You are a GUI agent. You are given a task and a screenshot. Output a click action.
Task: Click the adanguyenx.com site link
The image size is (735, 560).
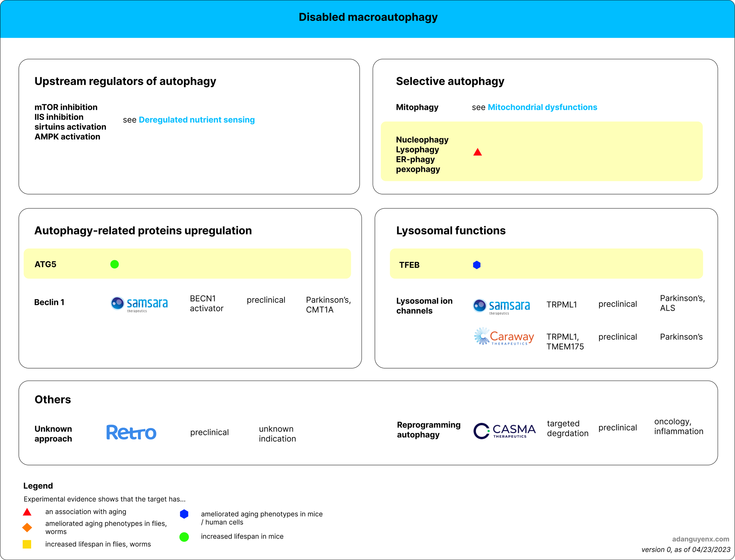click(x=700, y=539)
